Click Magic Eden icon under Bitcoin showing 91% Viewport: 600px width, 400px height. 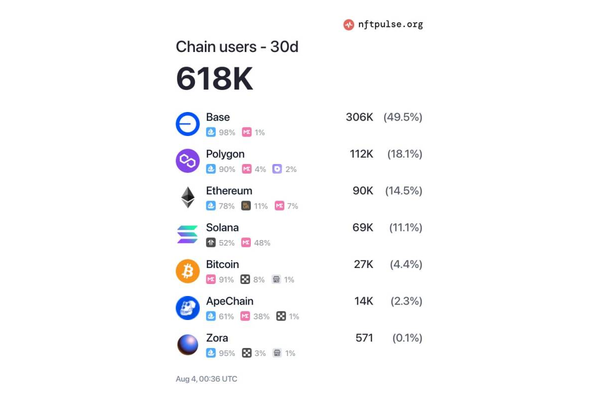tap(211, 279)
